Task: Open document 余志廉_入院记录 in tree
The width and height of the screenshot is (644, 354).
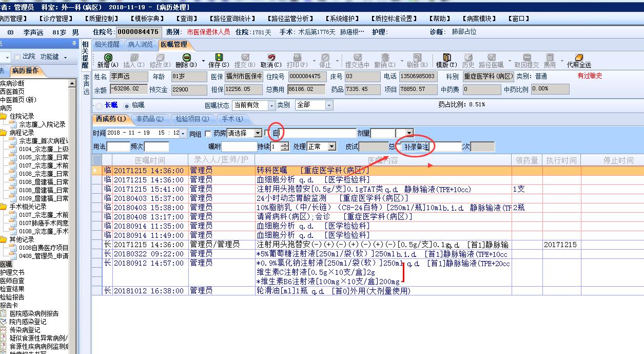Action: tap(42, 124)
